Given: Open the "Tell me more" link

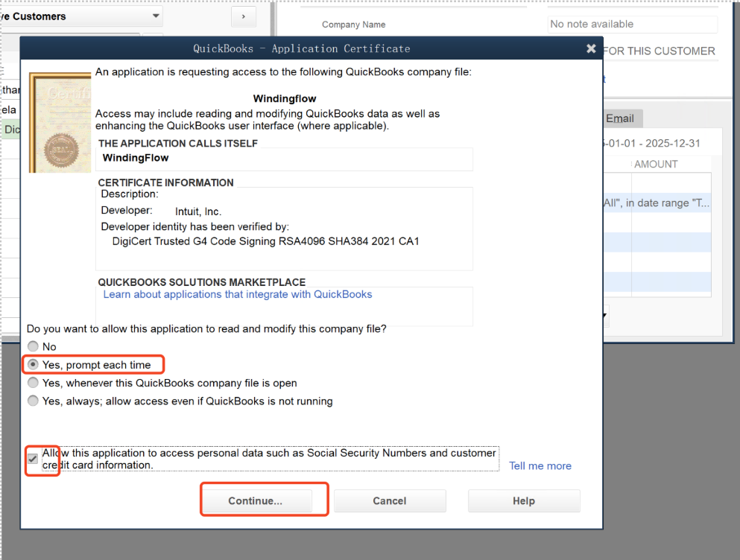Looking at the screenshot, I should (x=540, y=465).
